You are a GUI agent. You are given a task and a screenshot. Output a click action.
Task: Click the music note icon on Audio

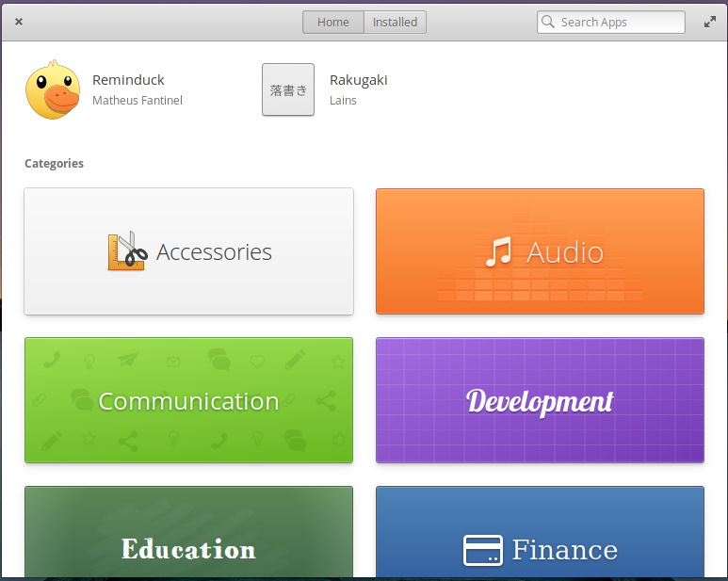(498, 252)
